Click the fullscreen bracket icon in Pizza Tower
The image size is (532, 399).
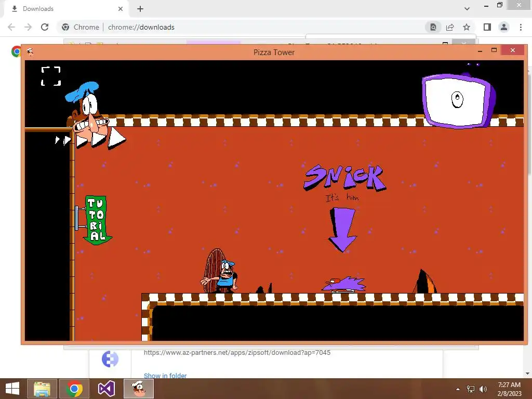click(51, 76)
